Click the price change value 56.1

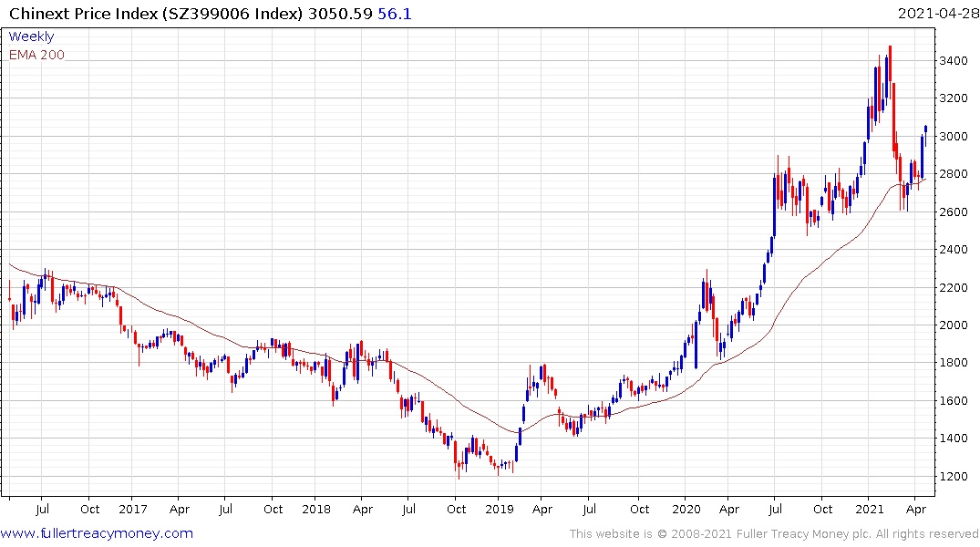tap(395, 13)
